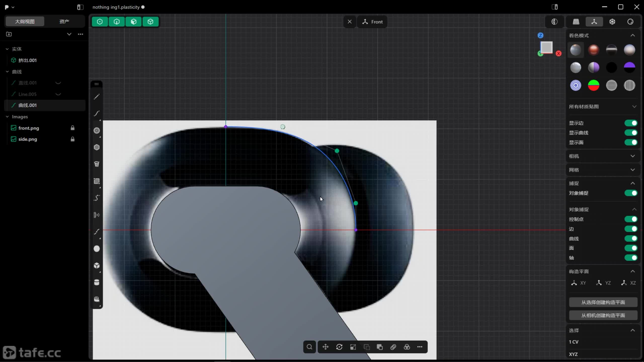The height and width of the screenshot is (362, 644).
Task: Click the box primitive tool
Action: 97,265
